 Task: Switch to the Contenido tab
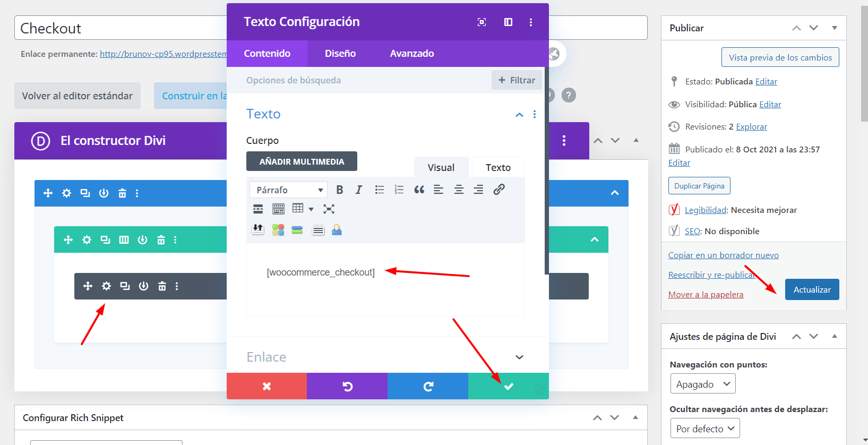tap(267, 54)
